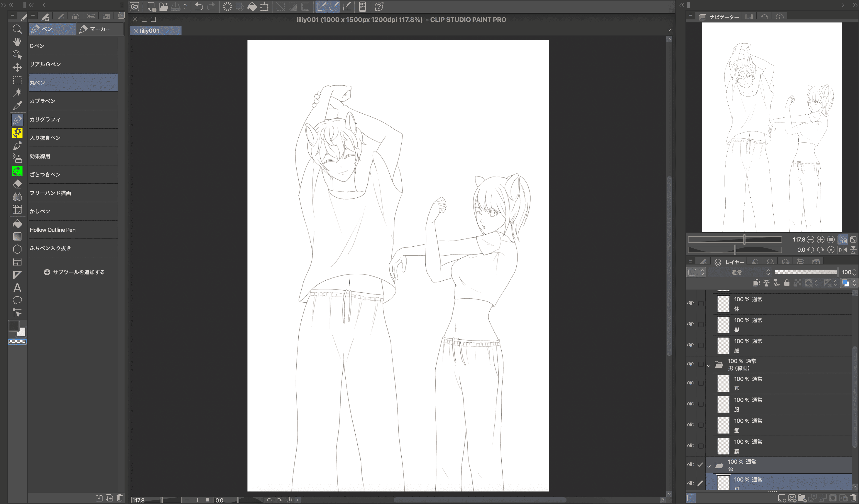The height and width of the screenshot is (504, 859).
Task: Select the Fill bucket tool
Action: click(x=17, y=224)
